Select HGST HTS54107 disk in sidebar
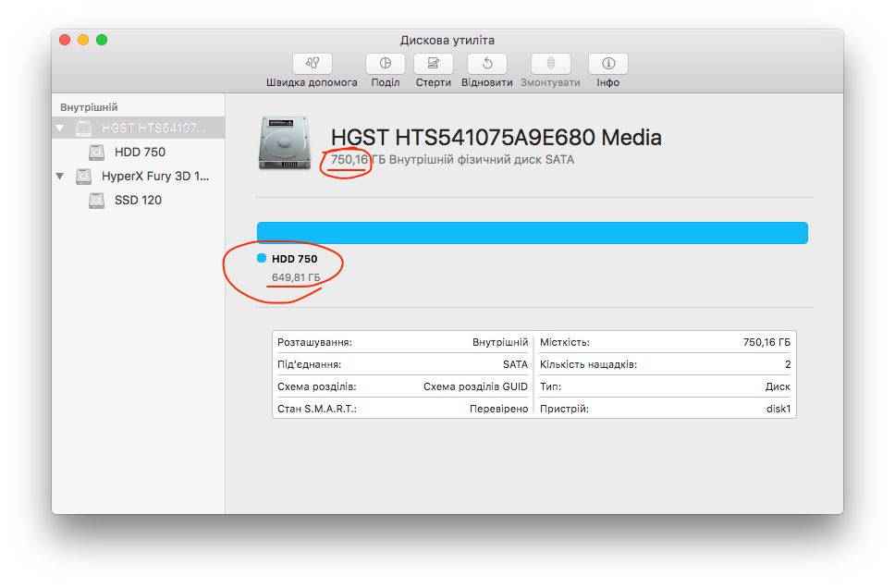Image resolution: width=895 pixels, height=588 pixels. [138, 128]
